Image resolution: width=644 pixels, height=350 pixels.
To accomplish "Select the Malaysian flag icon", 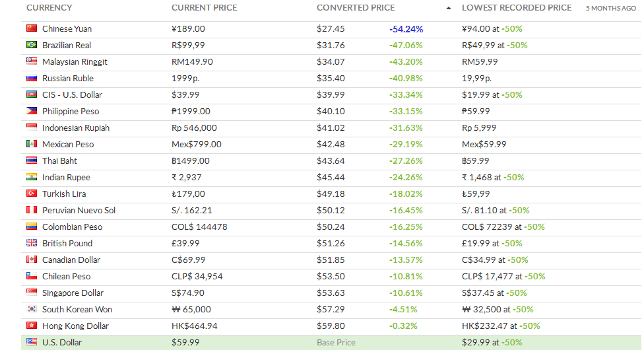I will click(32, 61).
